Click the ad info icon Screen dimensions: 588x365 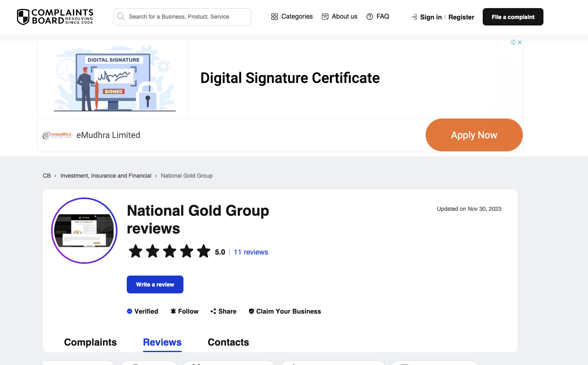click(x=513, y=42)
